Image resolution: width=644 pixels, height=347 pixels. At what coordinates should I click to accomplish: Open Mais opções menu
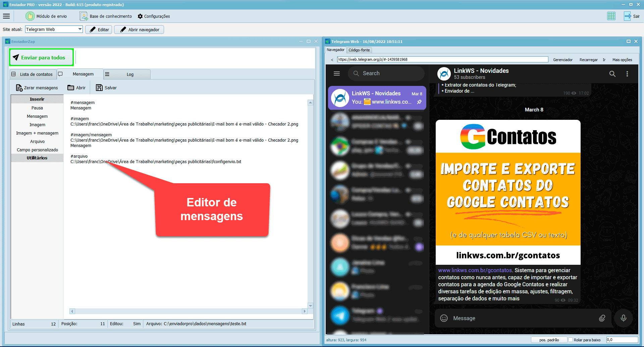click(622, 60)
